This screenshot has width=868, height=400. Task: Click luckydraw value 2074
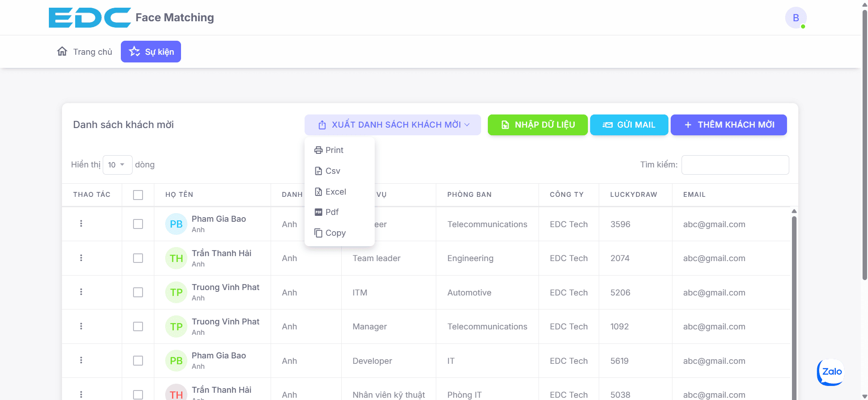(x=620, y=258)
